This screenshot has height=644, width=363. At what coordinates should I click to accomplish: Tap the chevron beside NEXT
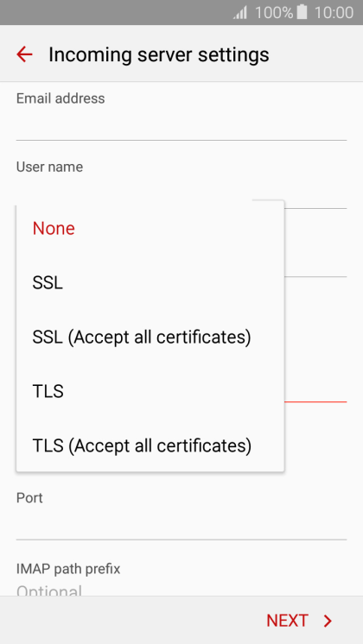click(328, 621)
